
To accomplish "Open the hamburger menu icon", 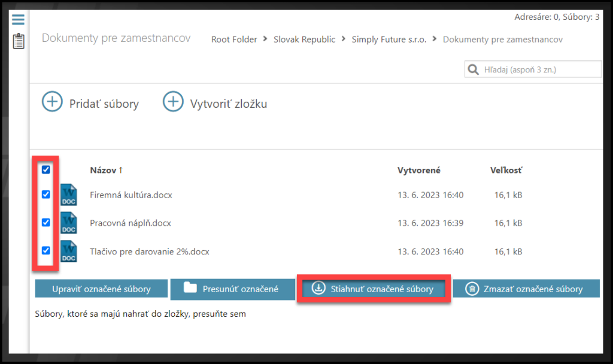I will pos(18,19).
